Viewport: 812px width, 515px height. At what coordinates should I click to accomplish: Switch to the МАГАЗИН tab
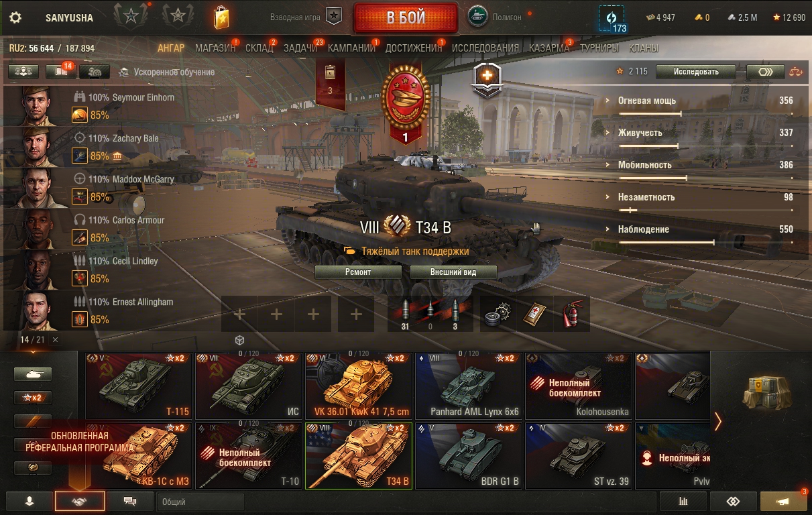click(x=215, y=48)
